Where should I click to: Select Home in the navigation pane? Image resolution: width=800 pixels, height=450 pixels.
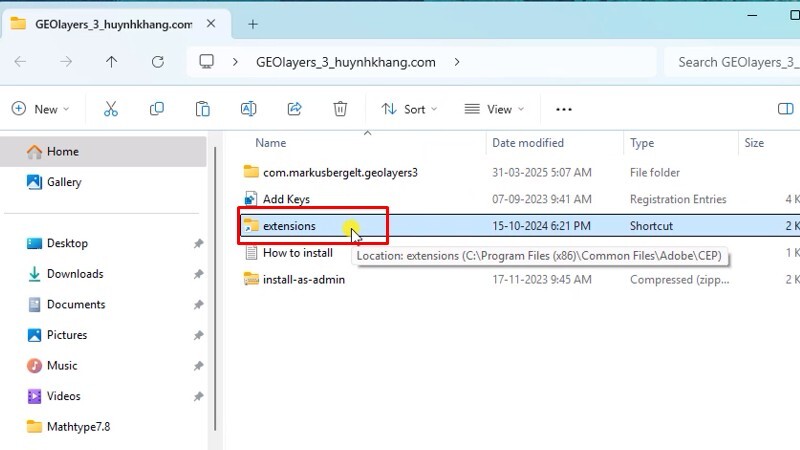(103, 152)
